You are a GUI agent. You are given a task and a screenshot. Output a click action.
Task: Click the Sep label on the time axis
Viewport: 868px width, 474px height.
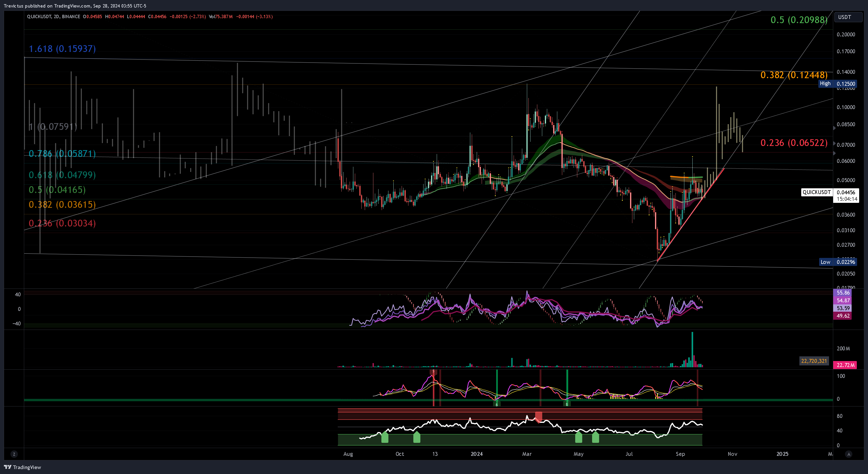[680, 454]
